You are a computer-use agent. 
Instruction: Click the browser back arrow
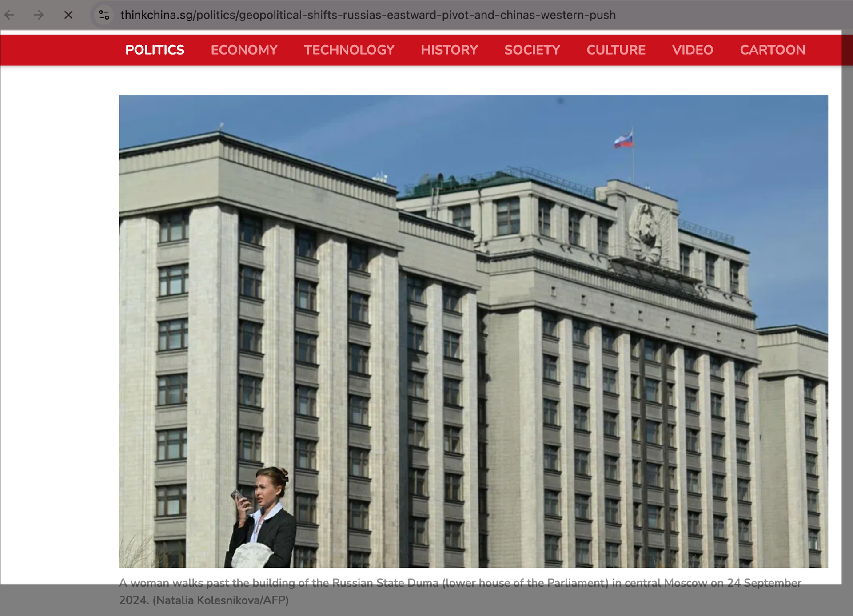click(9, 15)
